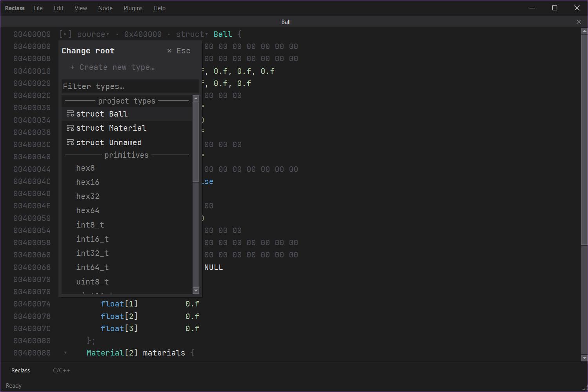Open the Node menu
This screenshot has width=588, height=392.
point(105,8)
